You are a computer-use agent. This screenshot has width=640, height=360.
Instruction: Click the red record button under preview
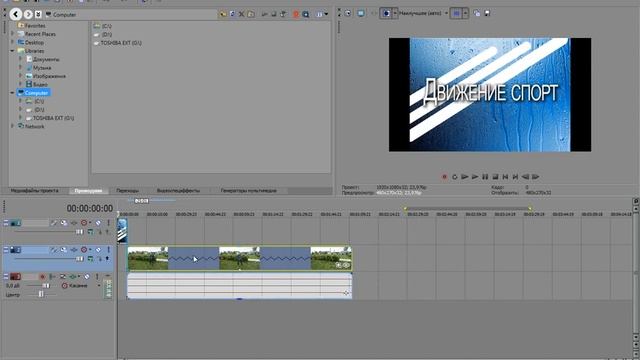[x=444, y=177]
